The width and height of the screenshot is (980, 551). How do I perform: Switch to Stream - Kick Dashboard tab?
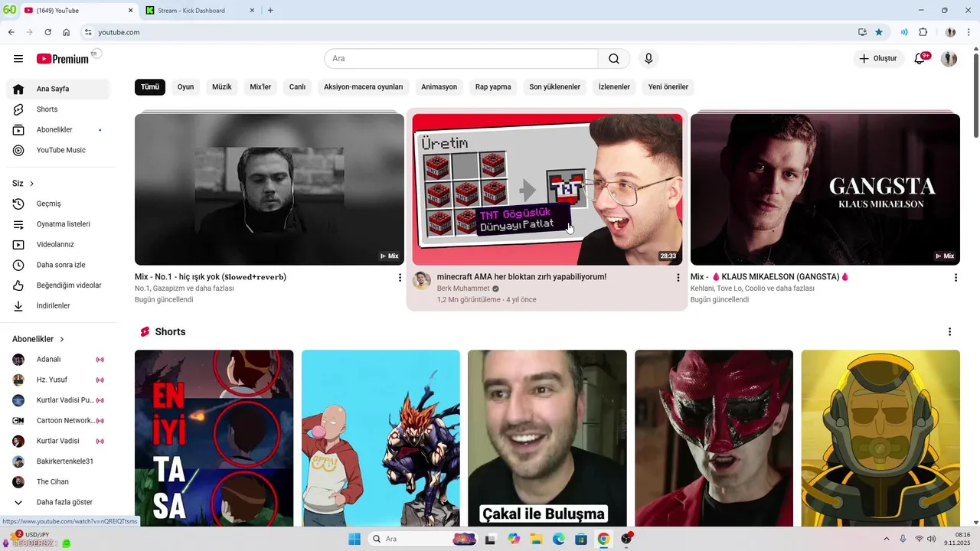198,11
